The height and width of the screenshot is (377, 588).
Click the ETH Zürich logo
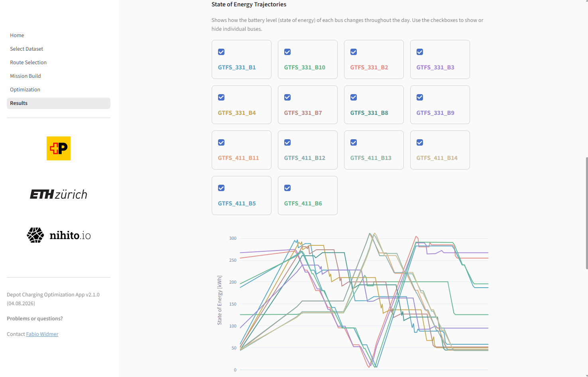59,194
